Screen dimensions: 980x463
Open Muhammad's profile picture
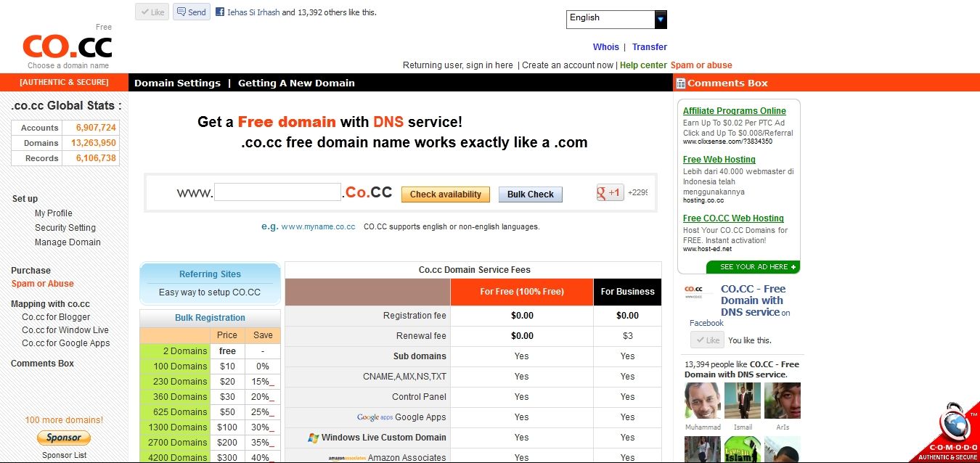point(703,401)
